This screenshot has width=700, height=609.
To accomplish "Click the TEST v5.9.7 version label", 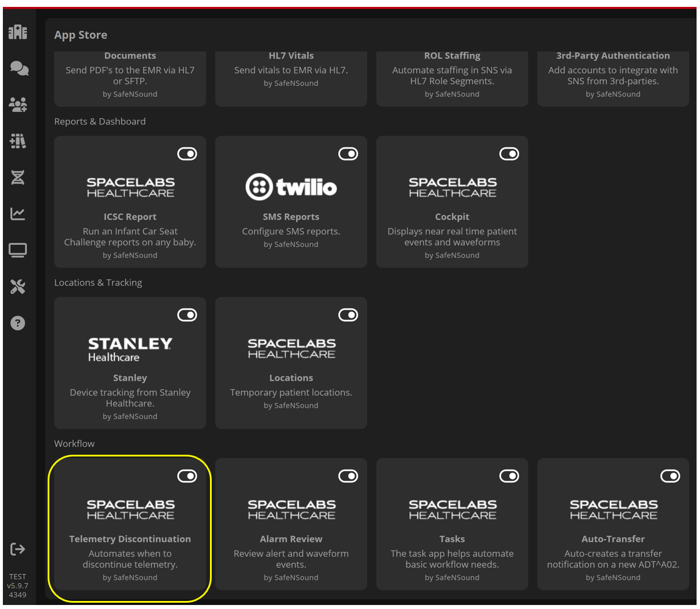I will coord(18,585).
